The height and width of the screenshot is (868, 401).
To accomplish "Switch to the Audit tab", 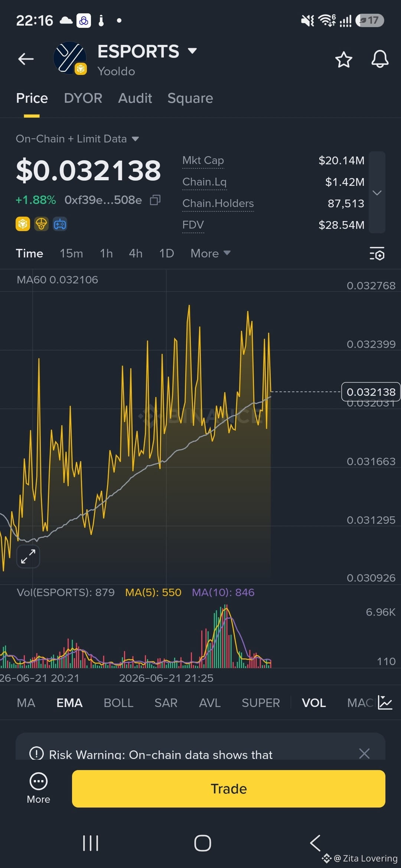I will click(135, 98).
